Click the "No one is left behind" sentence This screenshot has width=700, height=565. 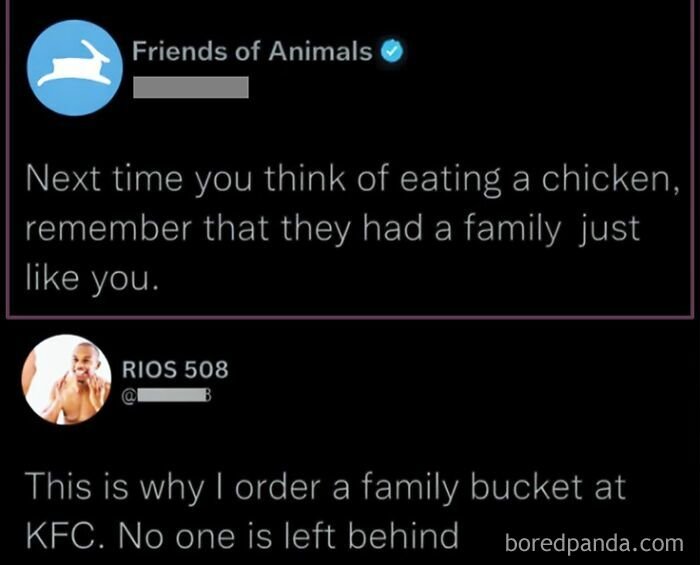[x=288, y=535]
